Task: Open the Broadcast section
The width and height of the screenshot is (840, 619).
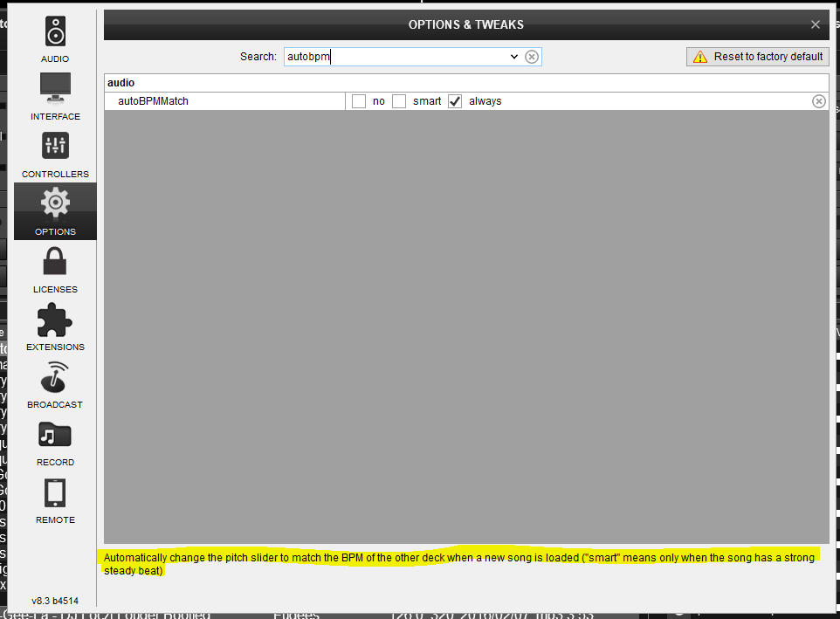Action: (55, 384)
